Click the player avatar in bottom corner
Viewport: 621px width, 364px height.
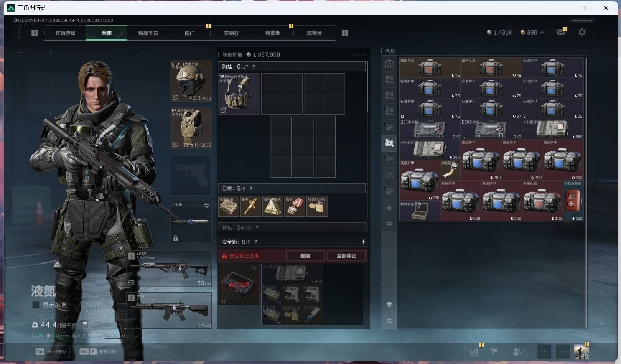581,352
